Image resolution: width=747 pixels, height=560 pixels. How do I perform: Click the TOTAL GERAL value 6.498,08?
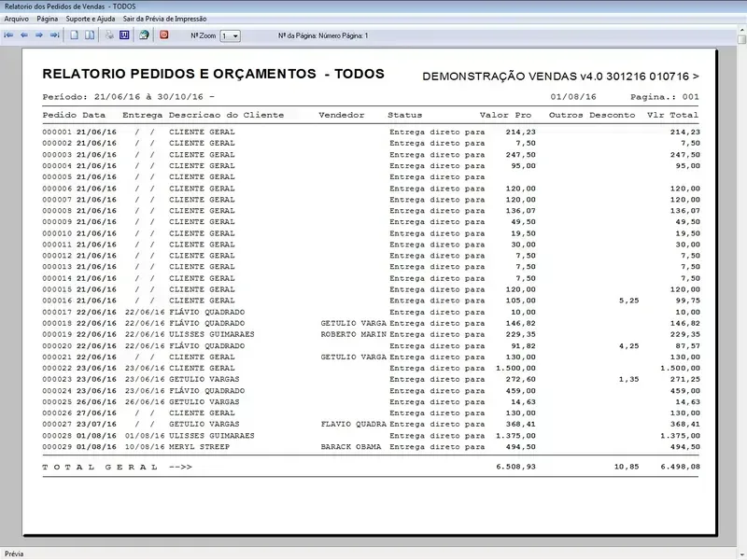click(680, 466)
